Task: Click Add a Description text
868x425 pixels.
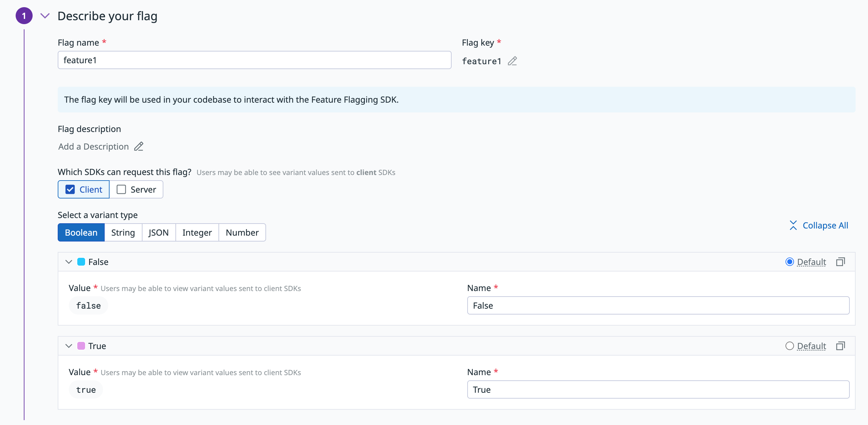Action: (x=93, y=146)
